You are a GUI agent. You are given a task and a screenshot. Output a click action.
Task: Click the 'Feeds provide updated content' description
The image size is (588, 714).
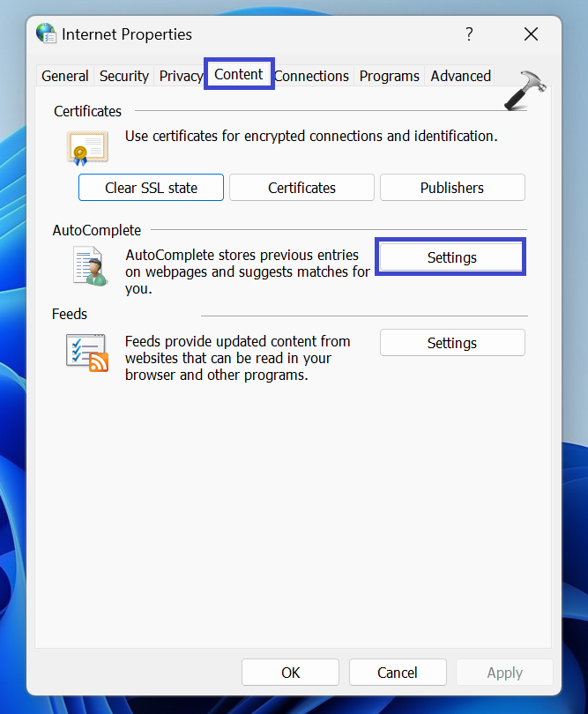click(x=237, y=358)
